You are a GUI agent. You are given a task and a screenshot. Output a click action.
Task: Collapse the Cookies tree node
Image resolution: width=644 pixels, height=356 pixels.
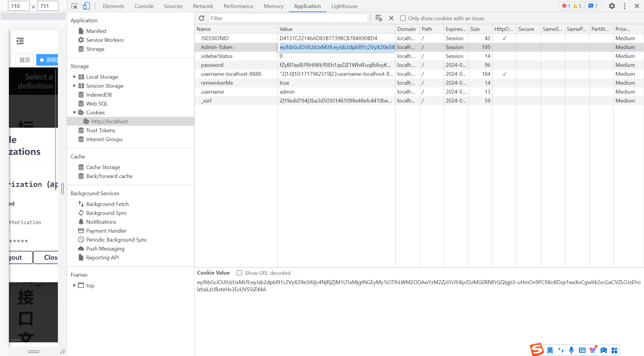75,112
